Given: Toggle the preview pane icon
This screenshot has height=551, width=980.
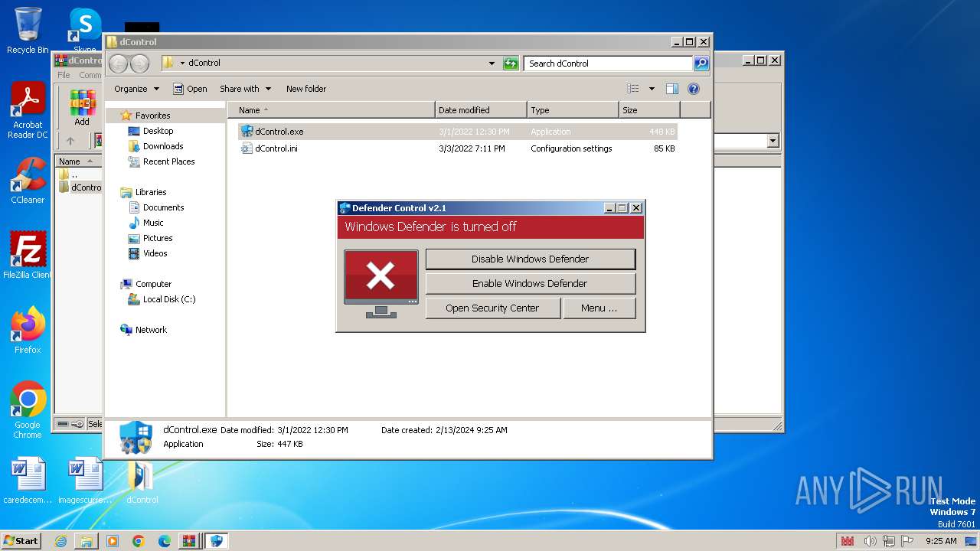Looking at the screenshot, I should click(671, 89).
